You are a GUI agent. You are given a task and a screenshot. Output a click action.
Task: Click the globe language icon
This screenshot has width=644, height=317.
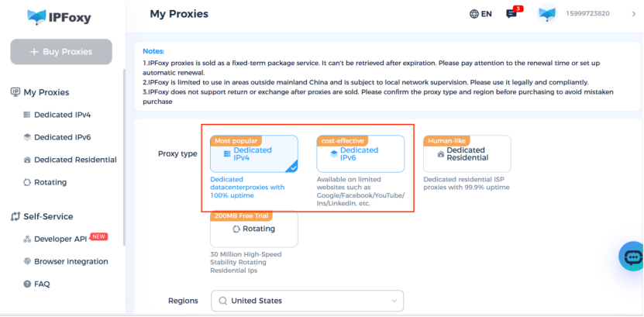pos(474,14)
